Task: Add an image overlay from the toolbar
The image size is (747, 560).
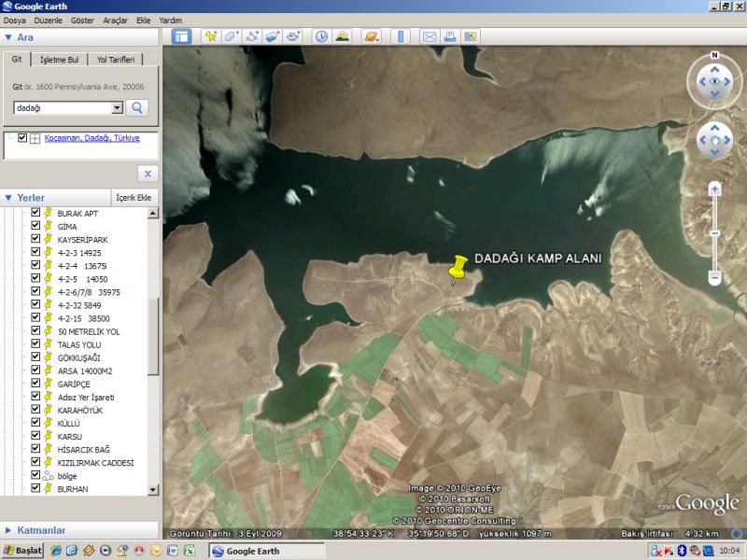Action: pos(273,36)
